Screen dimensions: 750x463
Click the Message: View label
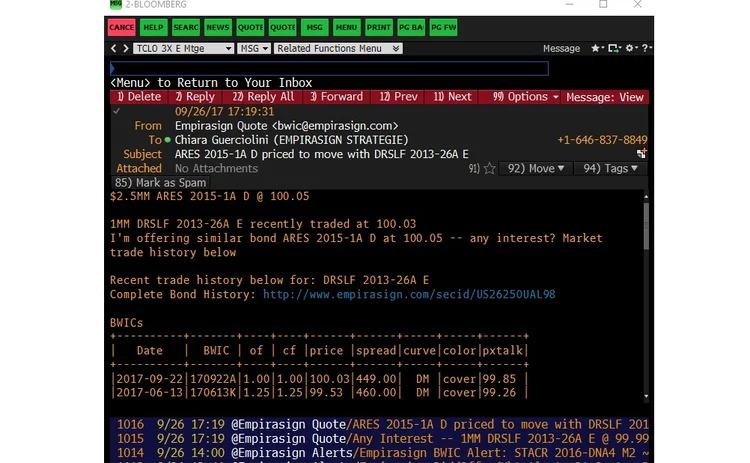(605, 97)
